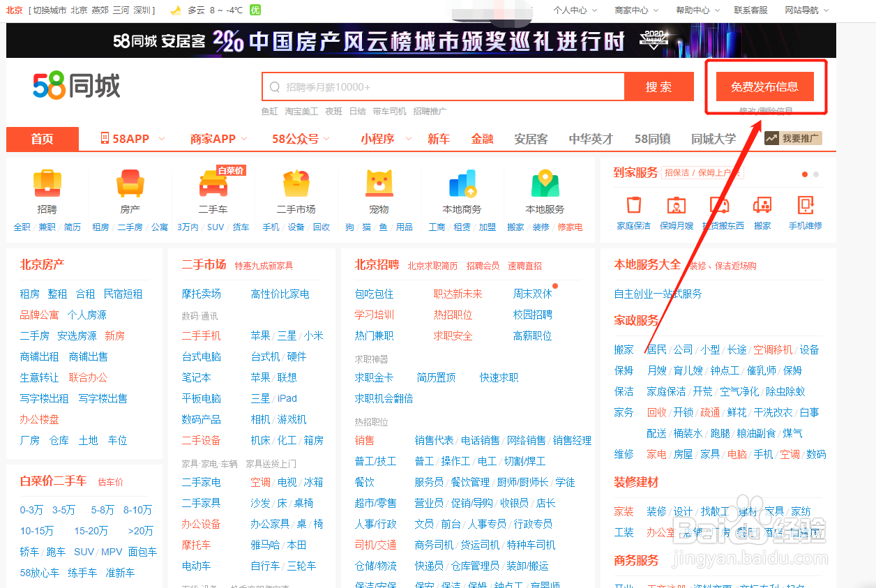Open the 司机/交通 job category
The height and width of the screenshot is (588, 876).
[x=375, y=545]
